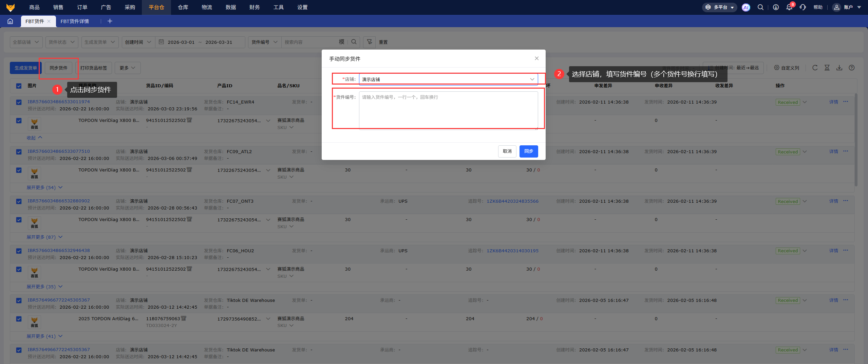This screenshot has width=868, height=364.
Task: Switch to the FBT货件详情 tab
Action: click(75, 21)
